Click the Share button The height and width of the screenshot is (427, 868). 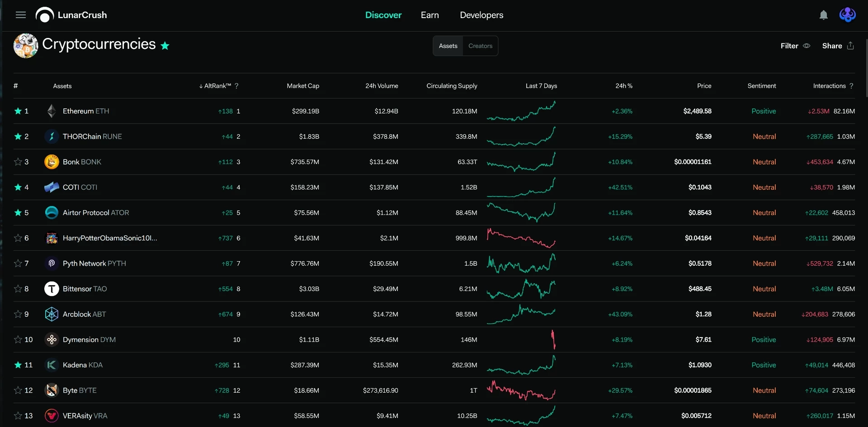tap(838, 46)
